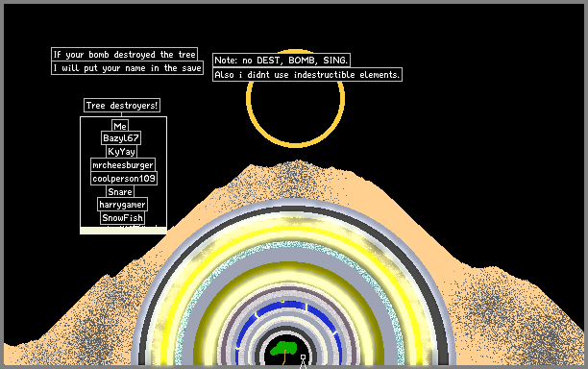The width and height of the screenshot is (588, 369).
Task: Click the 'Bazyl67' name sign
Action: tap(121, 138)
